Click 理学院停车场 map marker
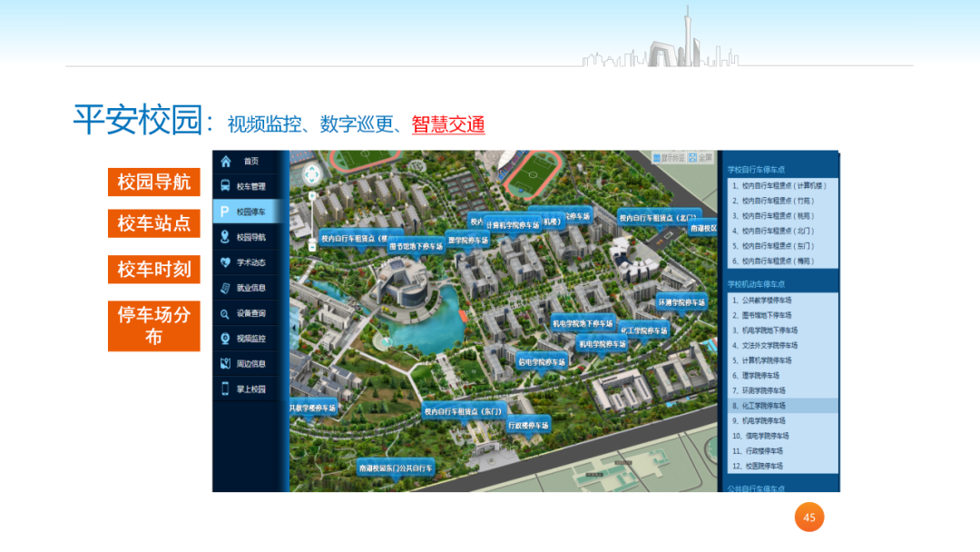Screen dimensions: 980x552 (468, 240)
